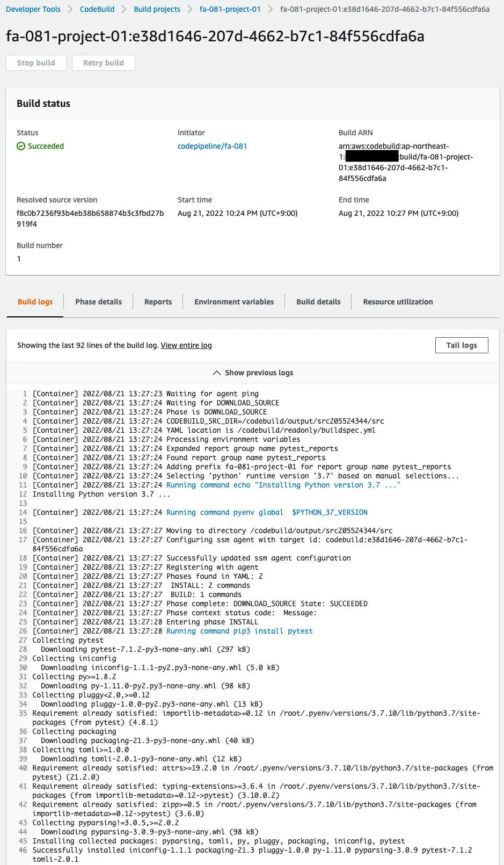Click the View entire log link
Image resolution: width=504 pixels, height=865 pixels.
186,345
